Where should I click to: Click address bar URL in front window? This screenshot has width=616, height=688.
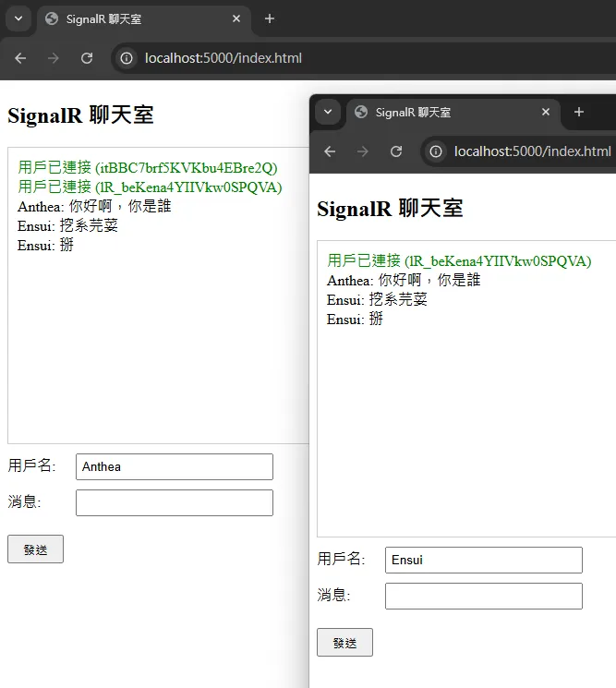coord(533,151)
